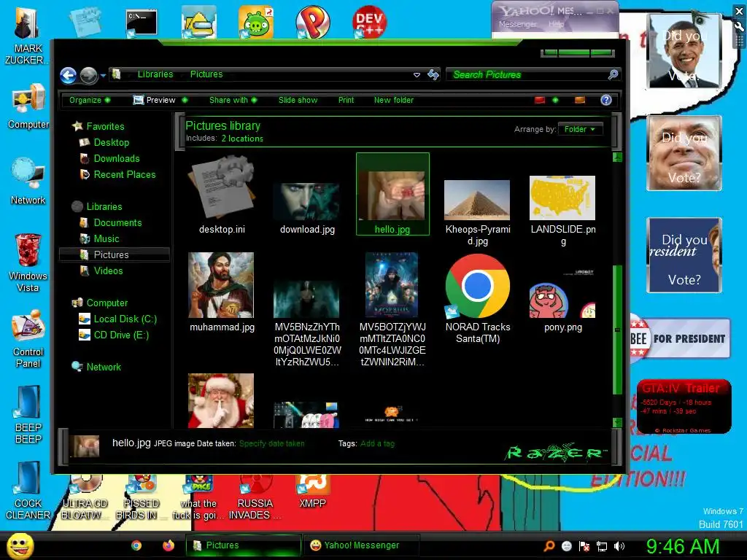Click the volume speaker tray icon
The image size is (747, 560).
tap(619, 546)
